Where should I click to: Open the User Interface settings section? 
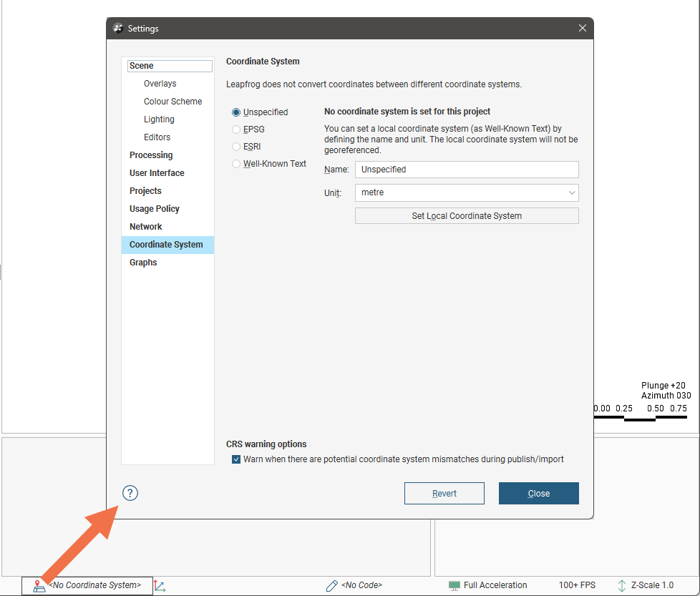(x=157, y=173)
